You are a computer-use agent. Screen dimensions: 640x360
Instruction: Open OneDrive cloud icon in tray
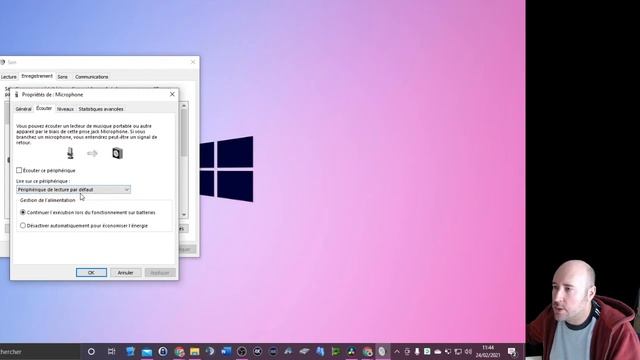click(x=438, y=351)
